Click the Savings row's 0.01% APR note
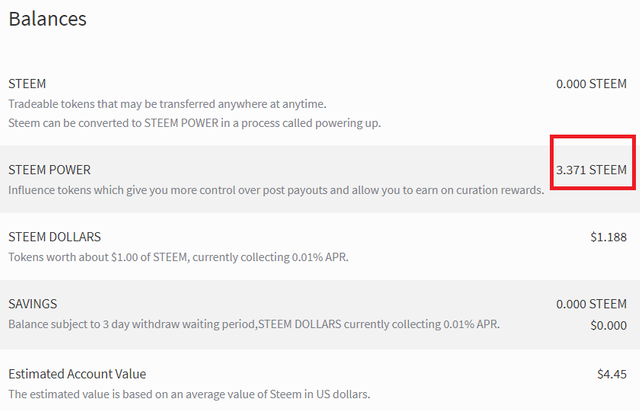 470,324
